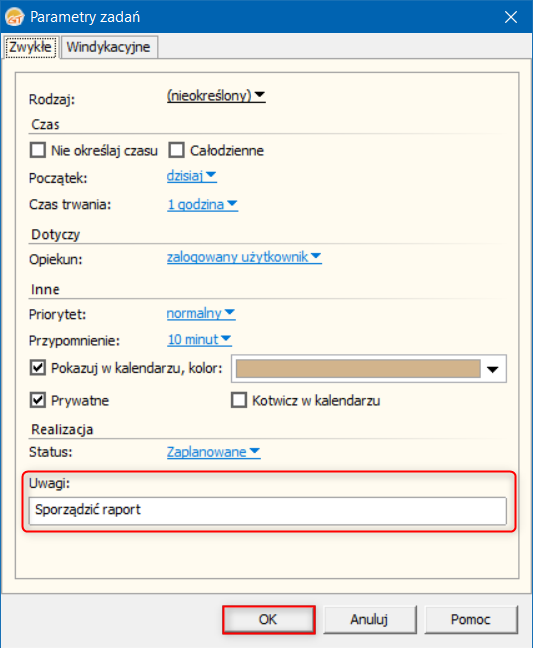Expand the Przypomnienie 10 minut dropdown
Screen dimensions: 533x648
(199, 339)
